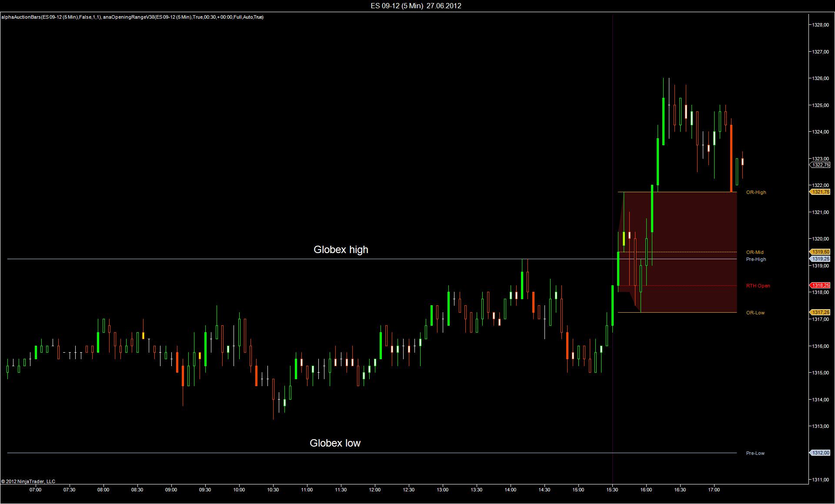
Task: Click the 1326,00 price axis label
Action: click(x=820, y=78)
